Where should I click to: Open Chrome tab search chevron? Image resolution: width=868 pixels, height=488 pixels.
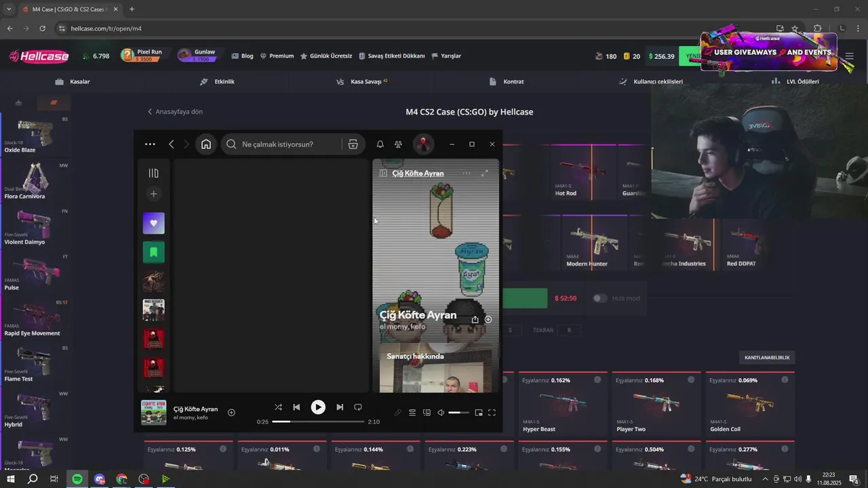[9, 9]
